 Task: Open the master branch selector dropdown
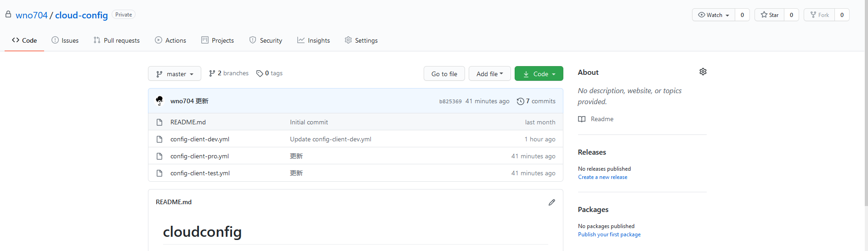pos(175,74)
